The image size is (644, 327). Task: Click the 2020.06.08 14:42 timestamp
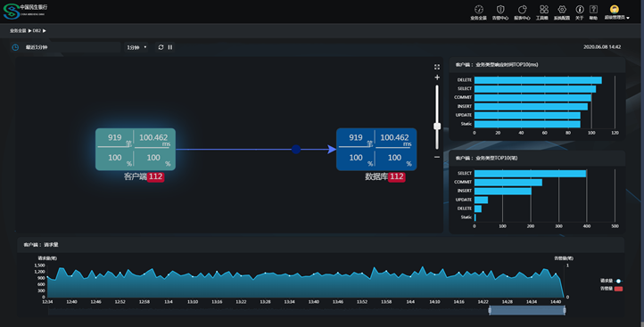coord(602,47)
